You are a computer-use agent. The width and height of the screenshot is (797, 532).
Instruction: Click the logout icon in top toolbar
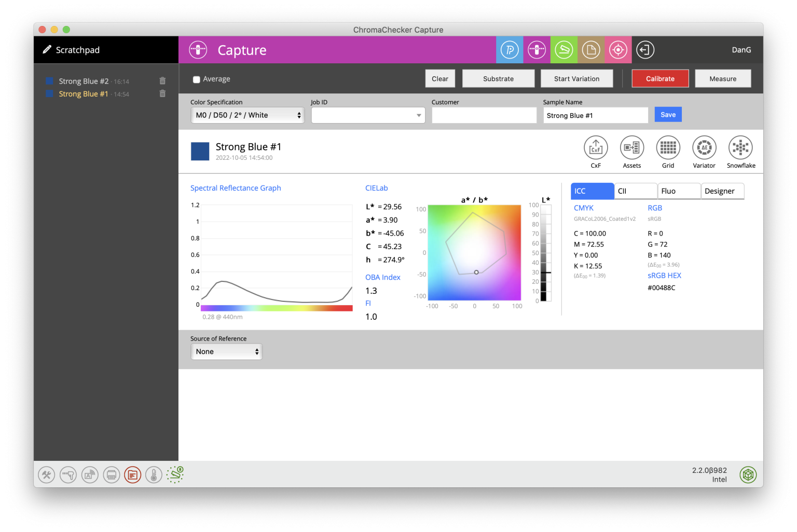coord(645,49)
